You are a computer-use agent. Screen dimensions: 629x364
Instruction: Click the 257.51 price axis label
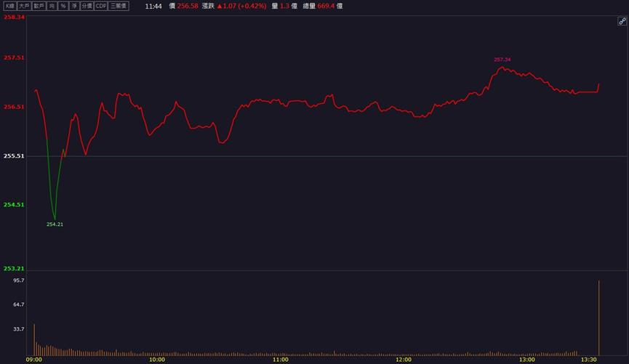[14, 57]
